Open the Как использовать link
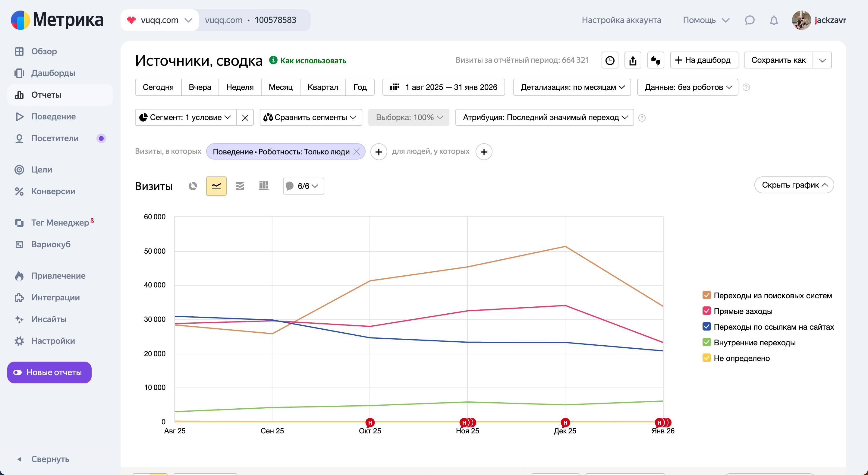This screenshot has height=475, width=868. [x=313, y=61]
